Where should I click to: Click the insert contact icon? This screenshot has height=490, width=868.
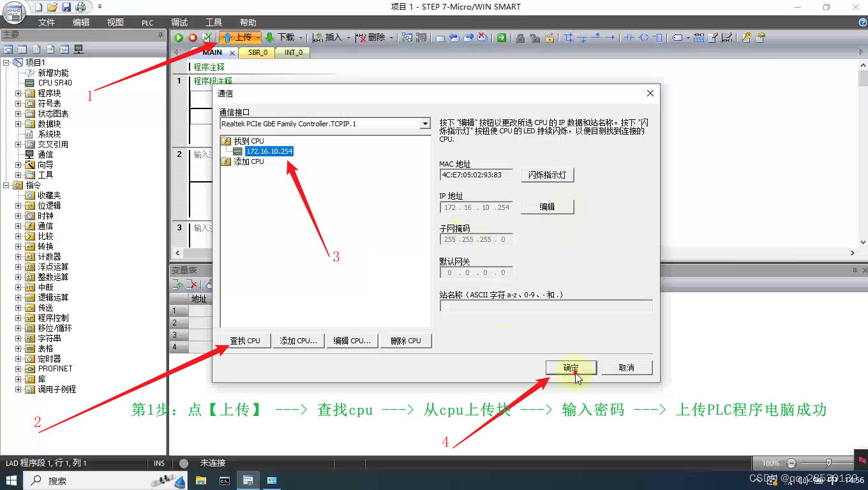click(629, 38)
